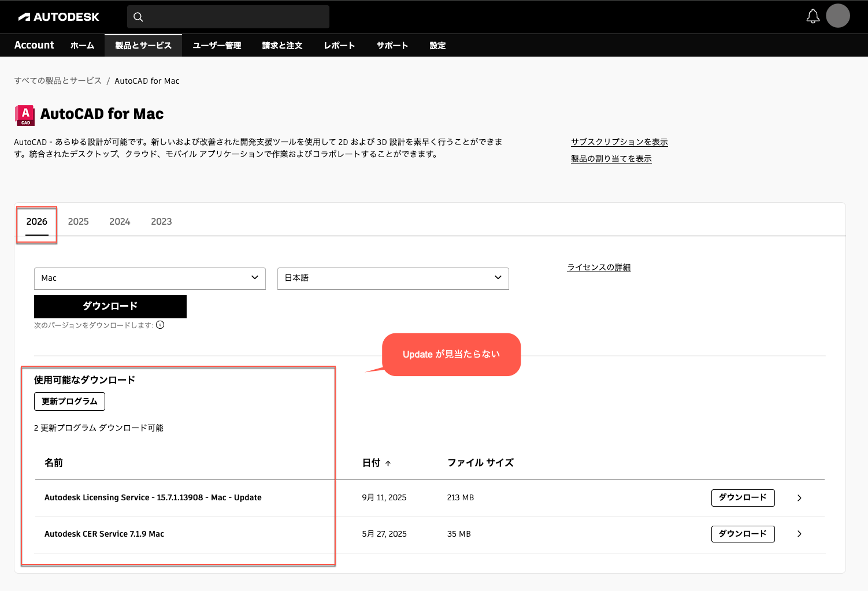Viewport: 868px width, 591px height.
Task: Click the 5月 27, 2025 date cell
Action: [x=384, y=534]
